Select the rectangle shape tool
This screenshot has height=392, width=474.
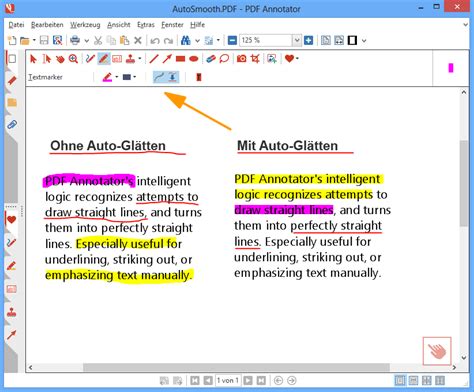coord(180,59)
